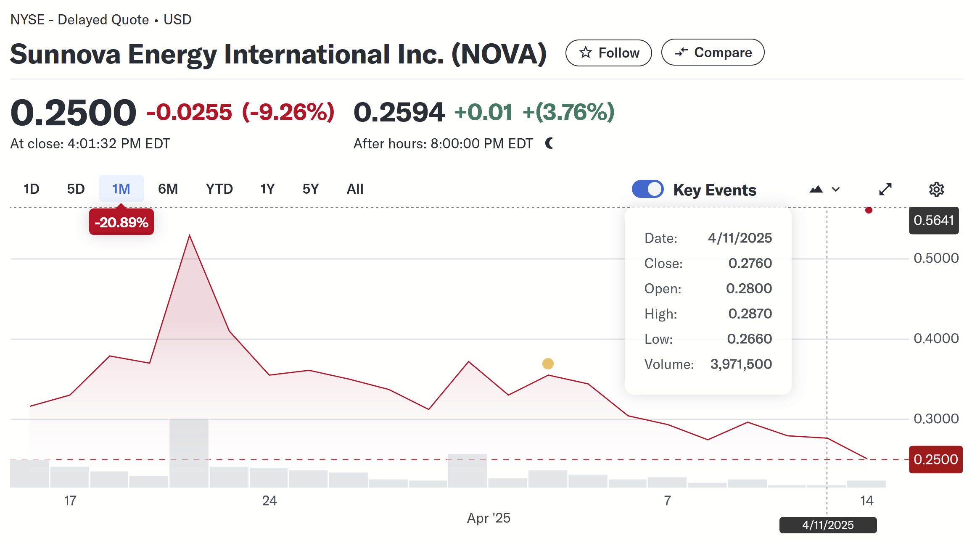Expand chart to full screen
Screen dimensions: 980x543
885,190
